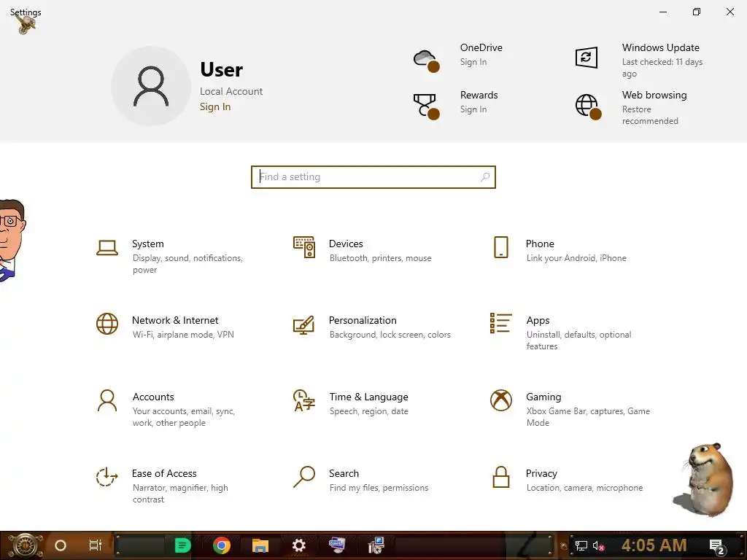
Task: Click the 'Uninstall, defaults, optional features' text
Action: click(x=578, y=341)
